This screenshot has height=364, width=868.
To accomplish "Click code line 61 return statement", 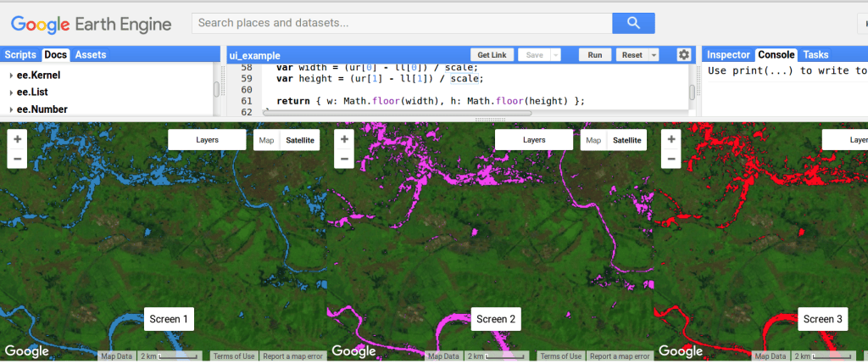I will (x=430, y=101).
